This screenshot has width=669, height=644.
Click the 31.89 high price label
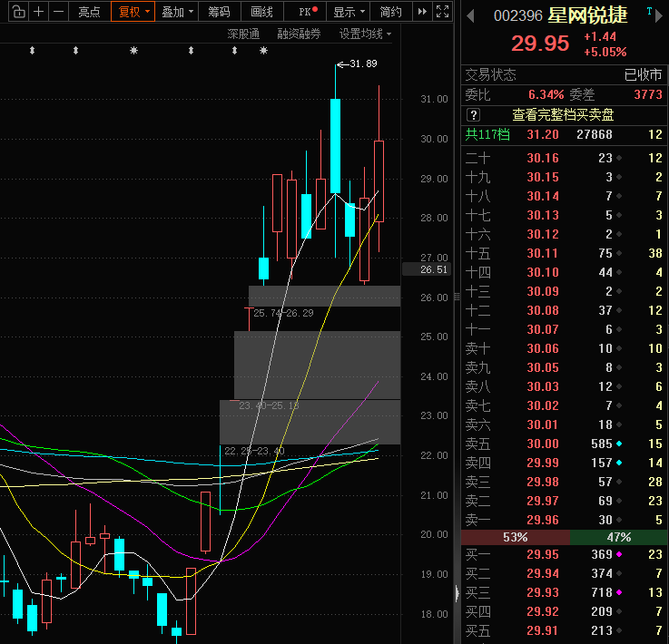point(363,63)
